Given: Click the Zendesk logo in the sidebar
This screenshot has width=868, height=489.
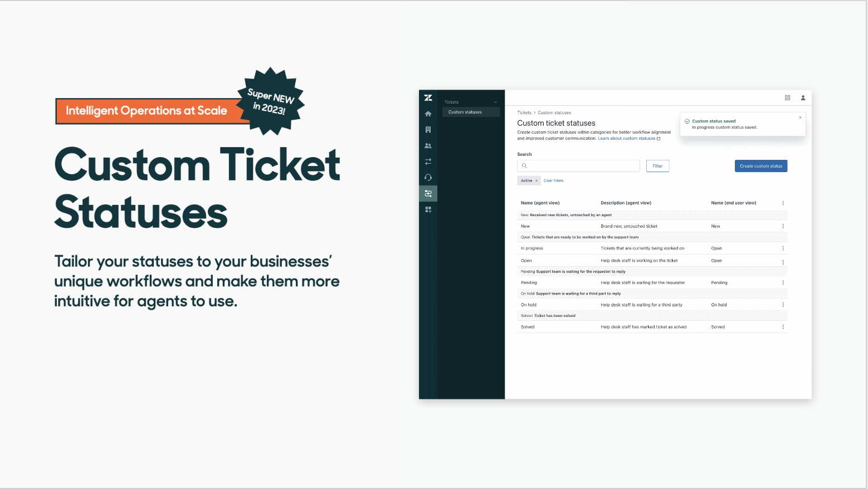Looking at the screenshot, I should [x=428, y=98].
